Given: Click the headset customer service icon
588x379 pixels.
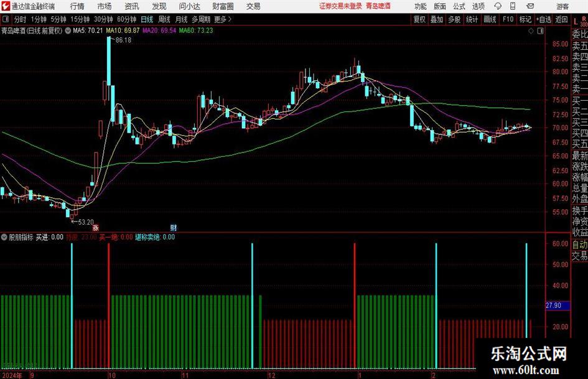Looking at the screenshot, I should pyautogui.click(x=498, y=6).
